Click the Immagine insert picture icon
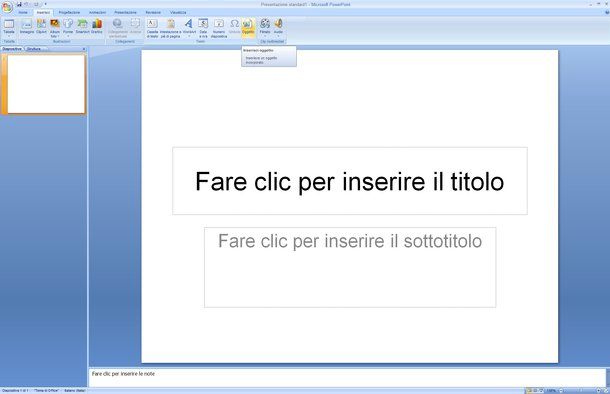The width and height of the screenshot is (610, 394). (27, 24)
